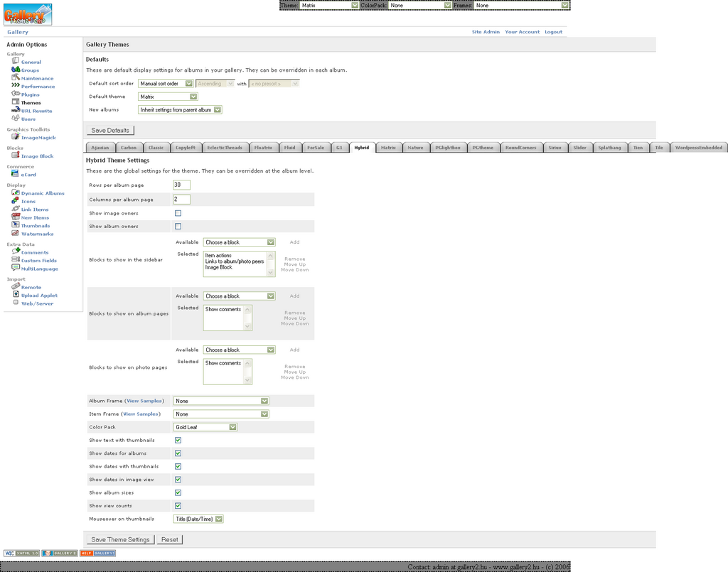The height and width of the screenshot is (572, 728).
Task: Select the PGtheme tab
Action: [x=483, y=148]
